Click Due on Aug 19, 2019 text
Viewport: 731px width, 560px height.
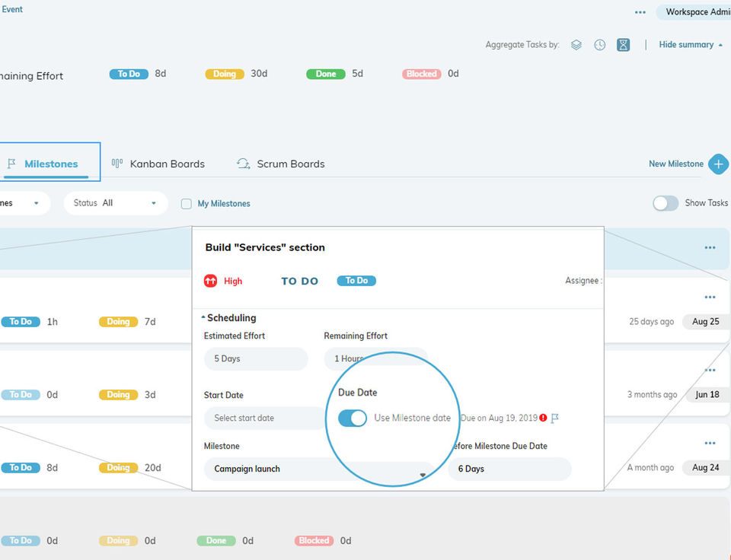(499, 418)
